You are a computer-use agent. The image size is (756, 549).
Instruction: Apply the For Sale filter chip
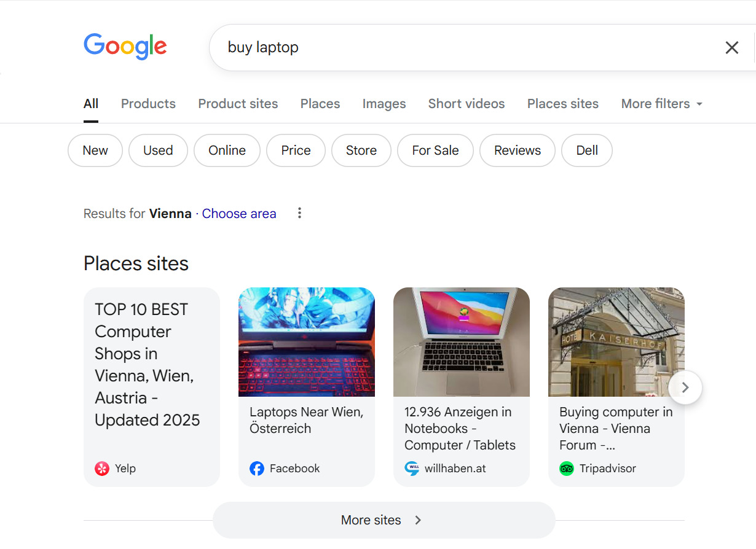[435, 150]
